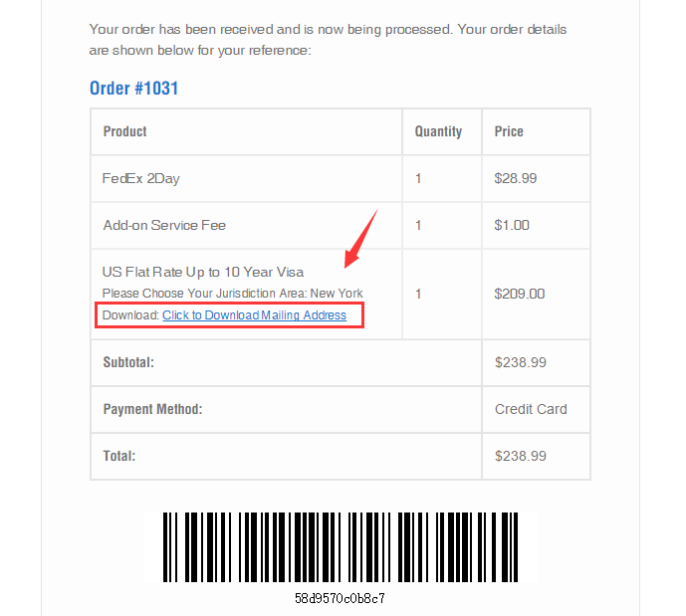Click the $1.00 service fee price
The image size is (686, 616).
(512, 225)
